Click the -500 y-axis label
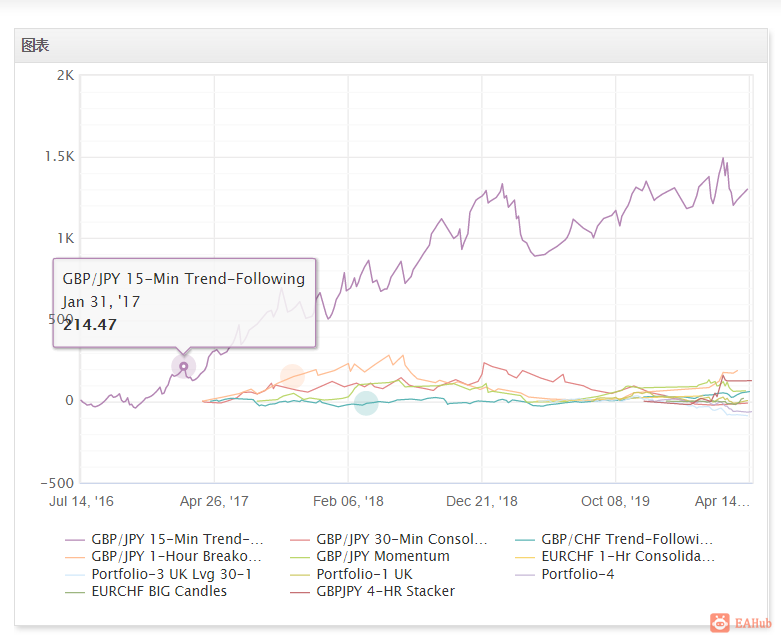Screen dimensions: 781x638 click(x=57, y=483)
